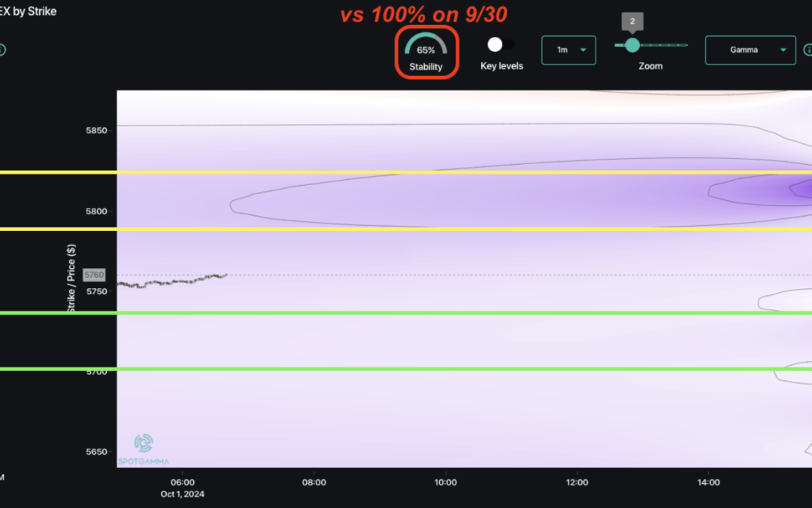
Task: Click the black price line on chart
Action: coord(172,281)
